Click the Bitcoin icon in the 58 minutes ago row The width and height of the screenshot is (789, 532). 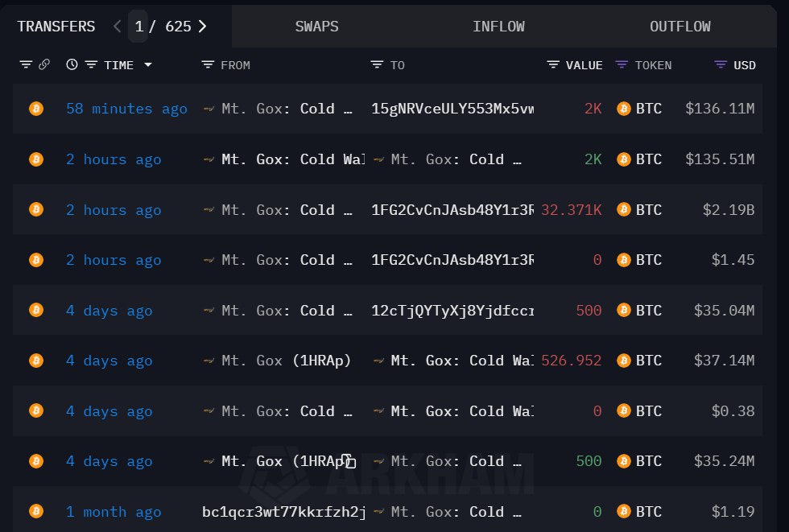(35, 109)
